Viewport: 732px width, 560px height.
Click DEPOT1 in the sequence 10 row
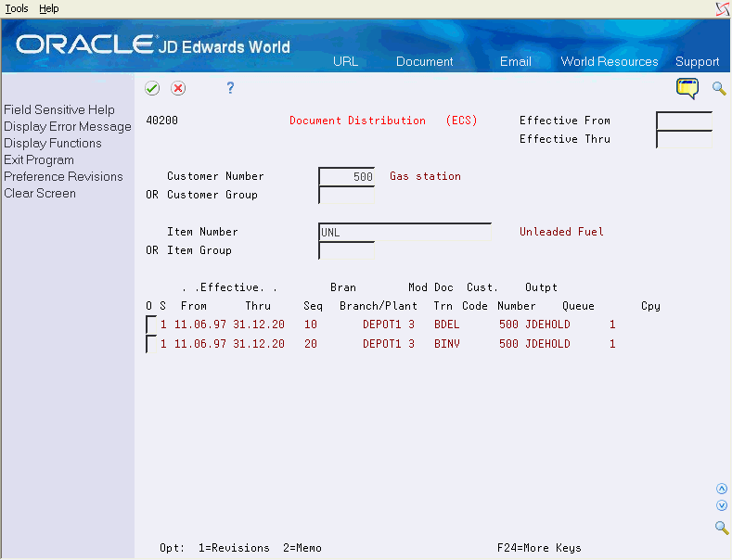click(x=382, y=325)
